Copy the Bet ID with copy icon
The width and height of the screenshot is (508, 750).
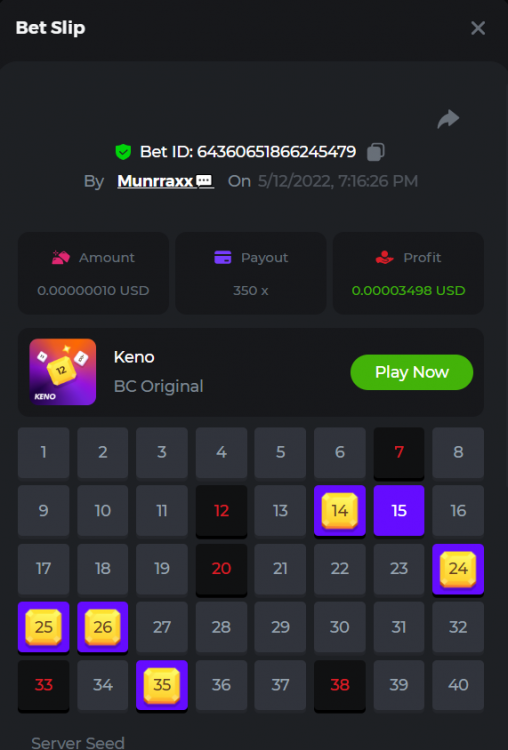pos(375,152)
